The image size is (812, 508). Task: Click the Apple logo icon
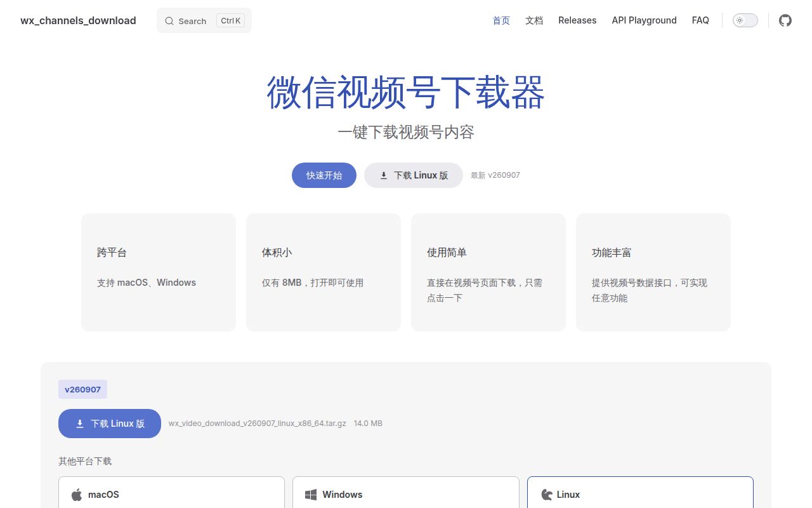pyautogui.click(x=77, y=495)
